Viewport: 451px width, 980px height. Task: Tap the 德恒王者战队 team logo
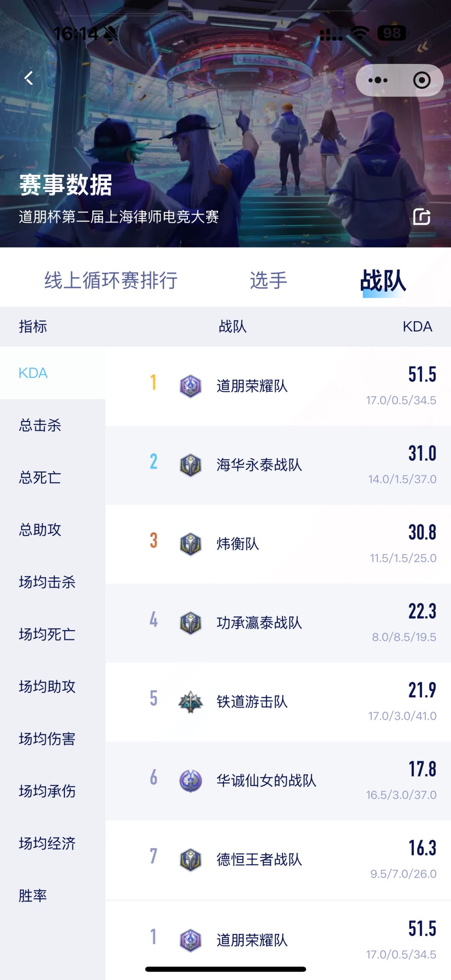[x=191, y=859]
